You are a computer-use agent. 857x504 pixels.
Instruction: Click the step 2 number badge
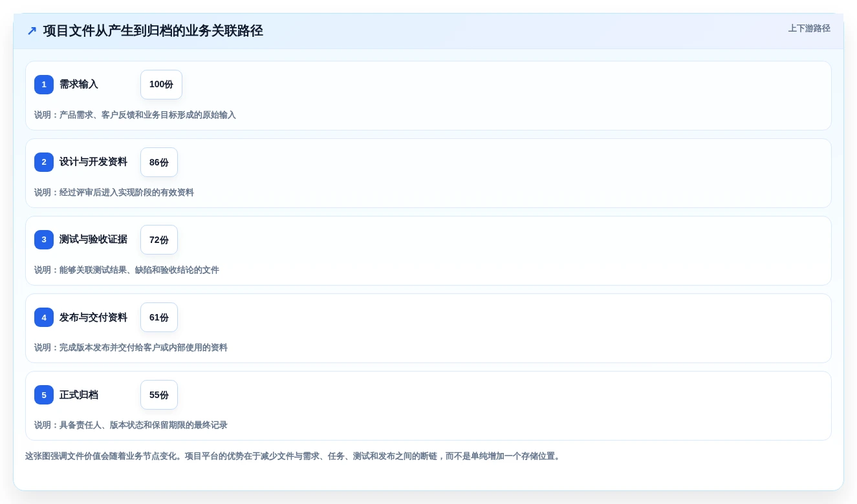pyautogui.click(x=44, y=162)
